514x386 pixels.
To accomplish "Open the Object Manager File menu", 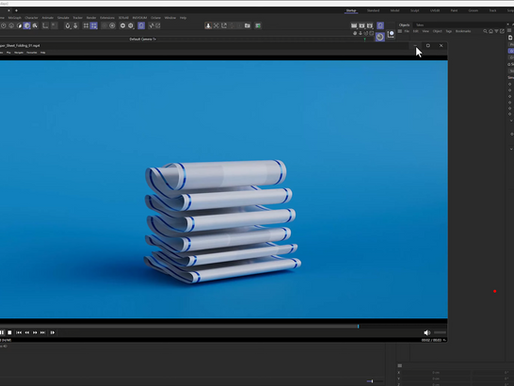I will pos(407,31).
